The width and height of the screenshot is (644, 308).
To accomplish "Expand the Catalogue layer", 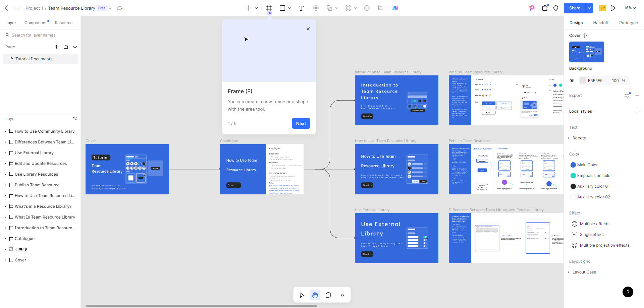I will (x=5, y=239).
